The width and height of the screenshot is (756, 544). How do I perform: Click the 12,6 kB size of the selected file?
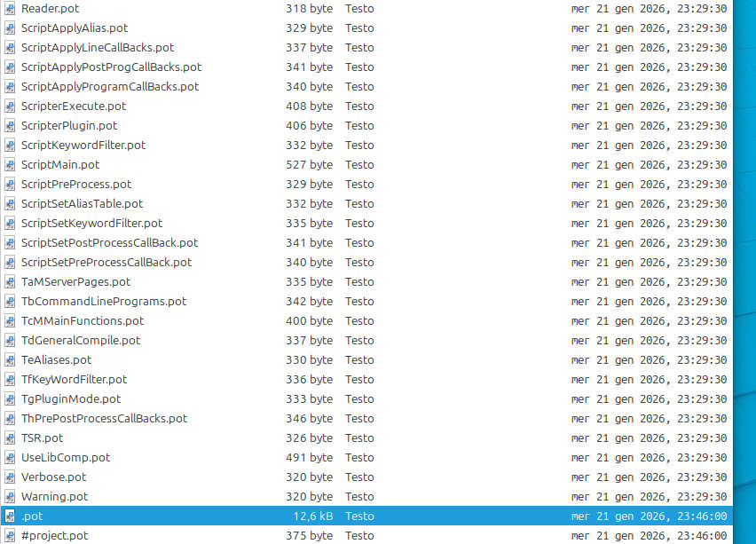313,516
